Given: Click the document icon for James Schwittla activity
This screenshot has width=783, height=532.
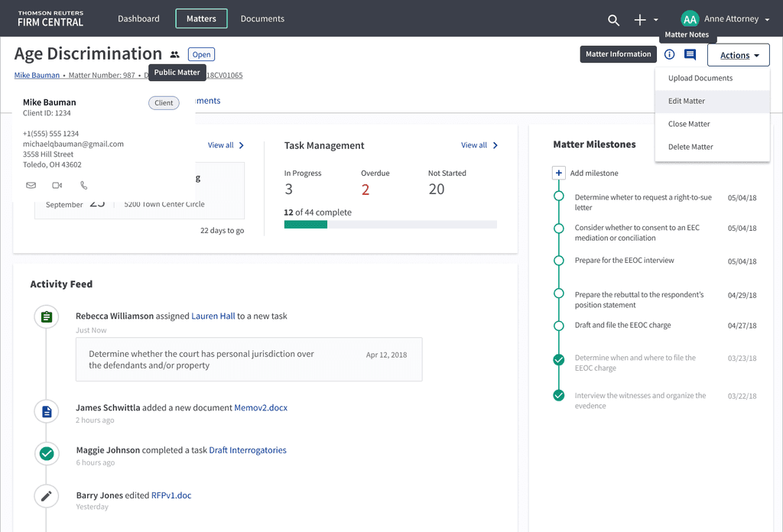Looking at the screenshot, I should [x=47, y=412].
